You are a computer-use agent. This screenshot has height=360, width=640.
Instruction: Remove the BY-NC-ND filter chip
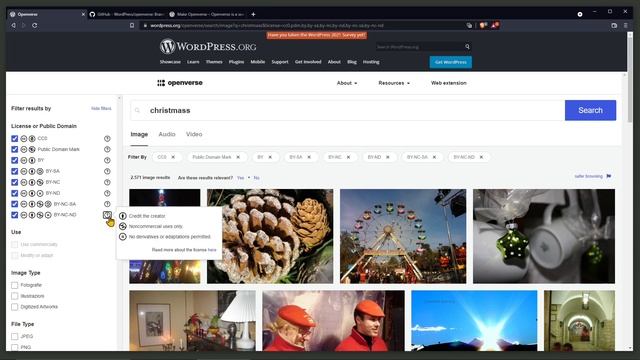481,157
